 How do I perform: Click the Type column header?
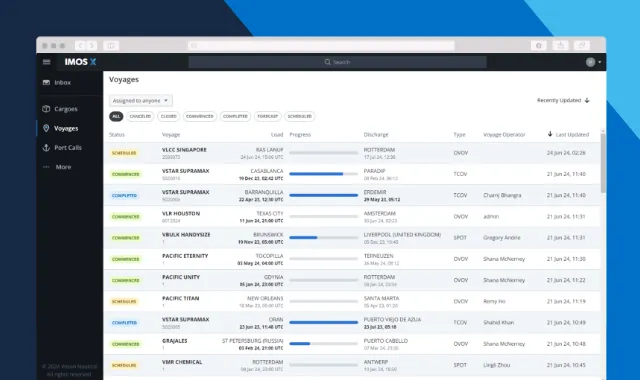pyautogui.click(x=459, y=135)
